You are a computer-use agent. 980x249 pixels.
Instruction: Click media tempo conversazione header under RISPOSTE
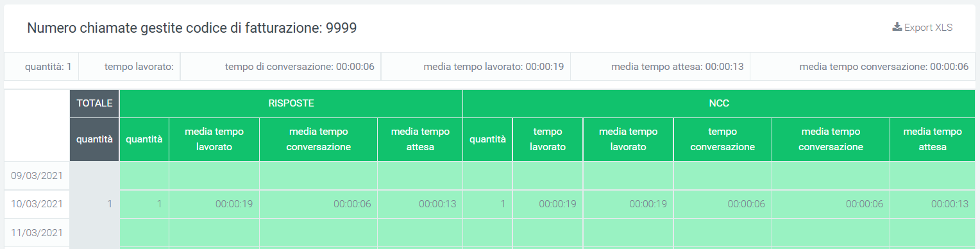[319, 139]
